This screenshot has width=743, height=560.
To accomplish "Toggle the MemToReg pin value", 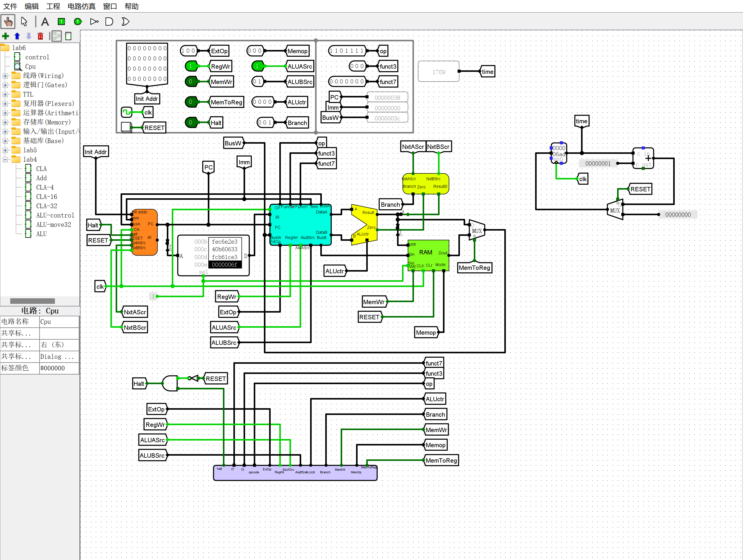I will coord(191,102).
